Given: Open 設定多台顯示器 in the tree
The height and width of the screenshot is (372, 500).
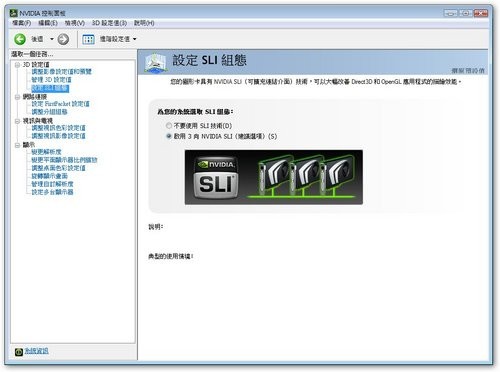Looking at the screenshot, I should tap(52, 192).
